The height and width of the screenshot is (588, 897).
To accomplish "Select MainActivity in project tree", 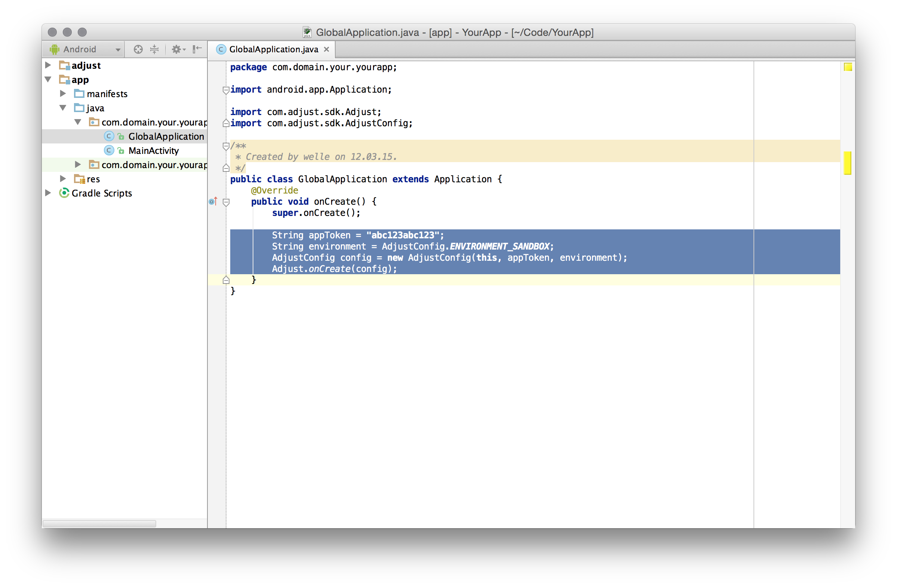I will point(153,151).
